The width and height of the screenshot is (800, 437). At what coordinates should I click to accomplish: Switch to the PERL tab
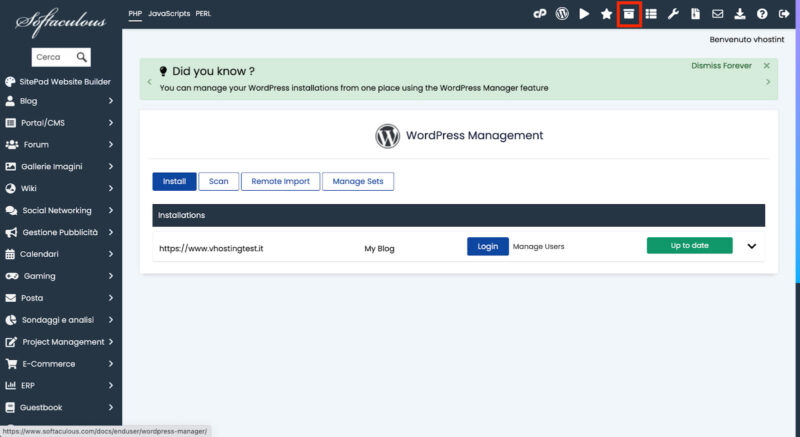click(x=203, y=14)
